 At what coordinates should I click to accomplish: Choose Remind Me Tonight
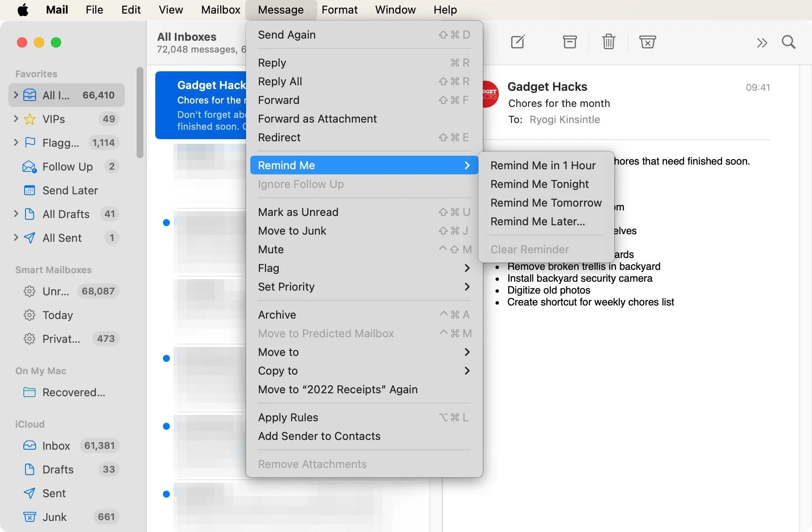pos(546,184)
